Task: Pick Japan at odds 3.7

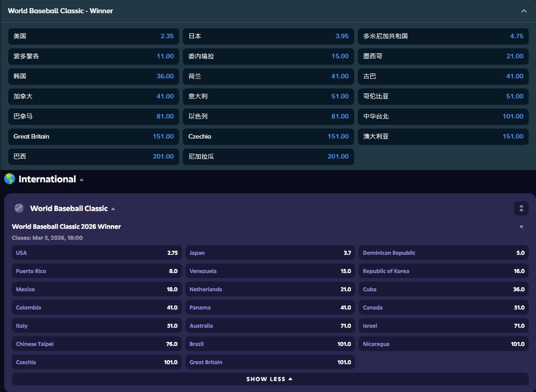Action: pos(270,253)
